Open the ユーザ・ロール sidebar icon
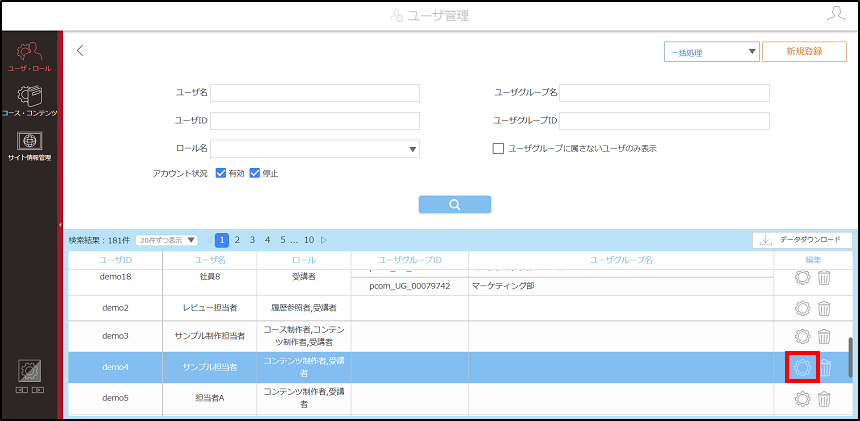860x421 pixels. [29, 58]
